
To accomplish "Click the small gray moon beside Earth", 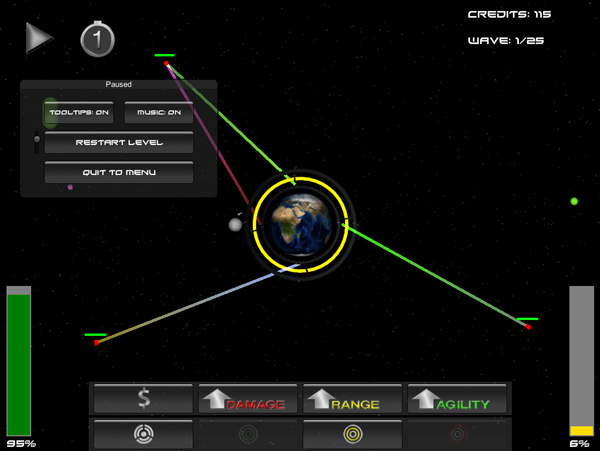I will pos(235,225).
